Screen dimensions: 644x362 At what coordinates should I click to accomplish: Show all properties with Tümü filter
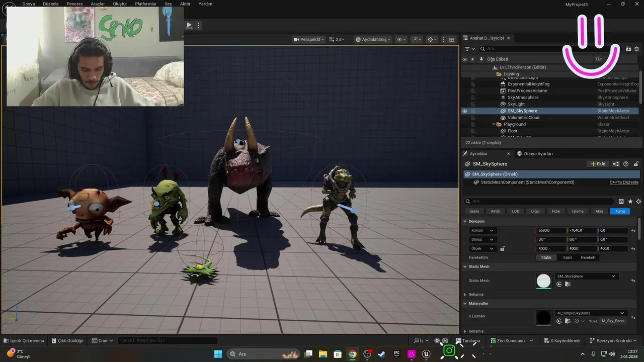(620, 211)
